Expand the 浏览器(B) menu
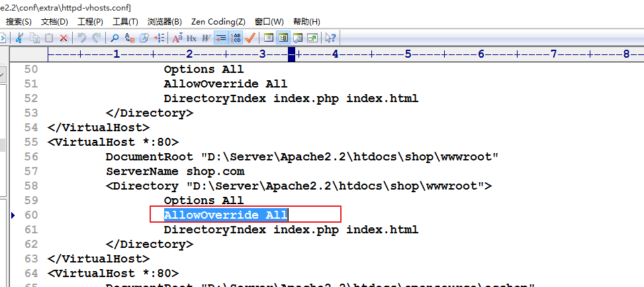Screen dimensions: 644x287 [164, 22]
